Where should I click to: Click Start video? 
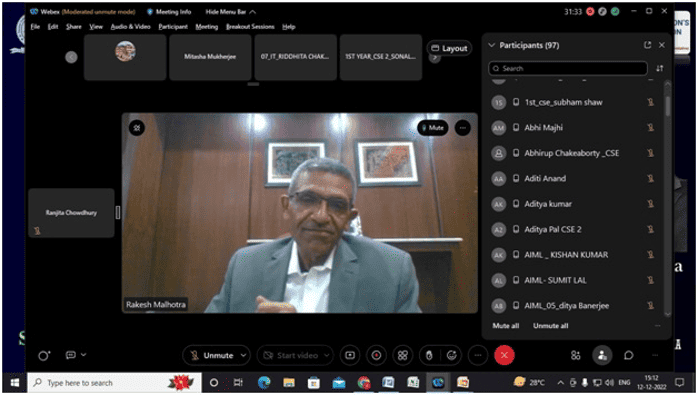click(291, 356)
